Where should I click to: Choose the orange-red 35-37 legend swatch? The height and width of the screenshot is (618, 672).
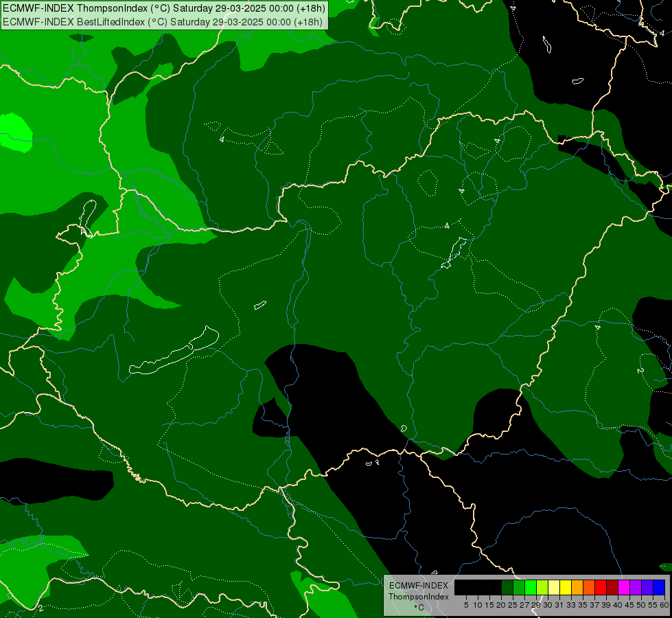point(589,587)
